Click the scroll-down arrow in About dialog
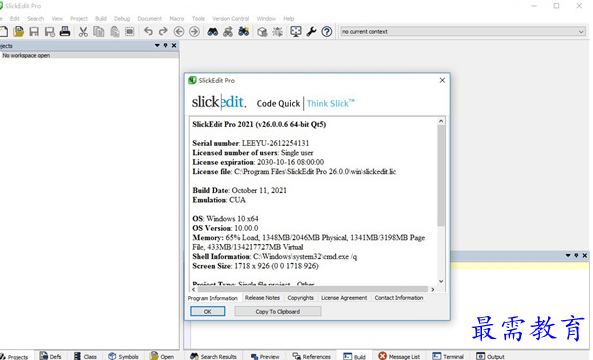Image resolution: width=593 pixels, height=360 pixels. (x=441, y=281)
